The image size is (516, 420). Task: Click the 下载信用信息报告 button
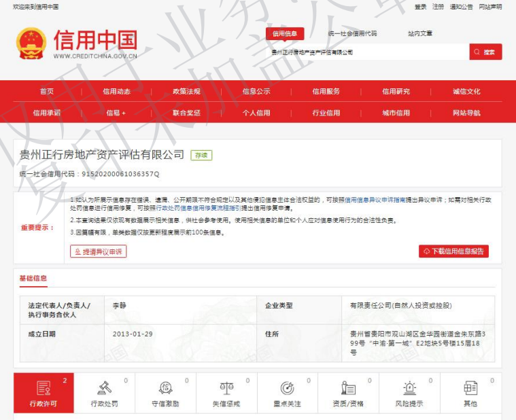(x=453, y=251)
